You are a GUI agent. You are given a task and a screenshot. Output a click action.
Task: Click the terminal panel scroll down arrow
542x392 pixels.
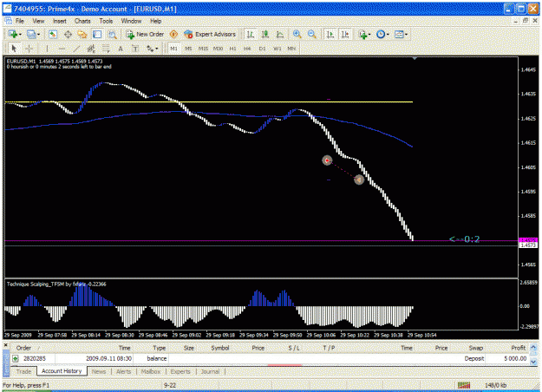point(533,362)
